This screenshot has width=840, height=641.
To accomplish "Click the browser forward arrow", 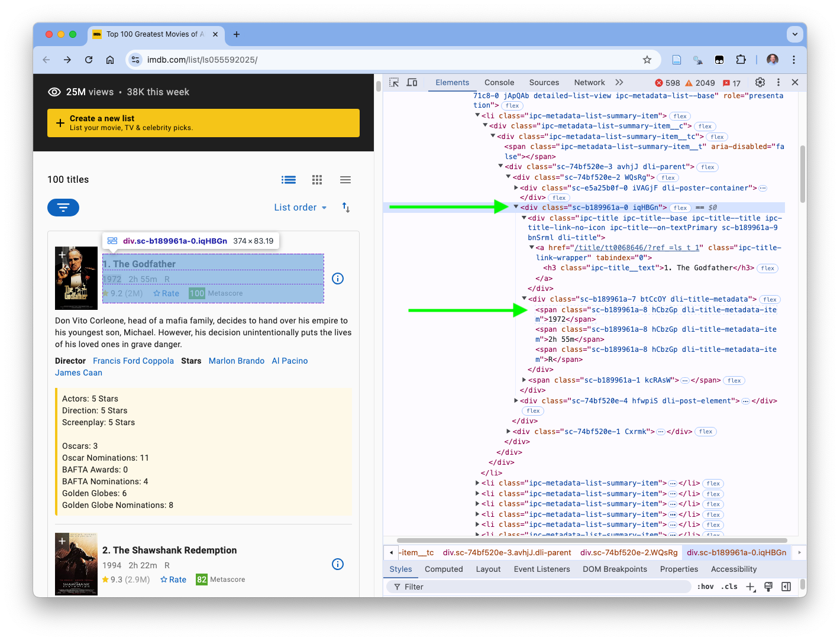I will click(67, 60).
